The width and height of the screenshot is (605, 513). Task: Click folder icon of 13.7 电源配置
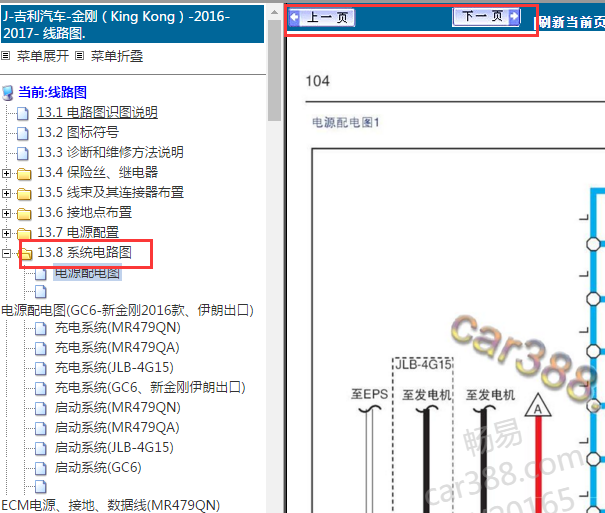(24, 234)
